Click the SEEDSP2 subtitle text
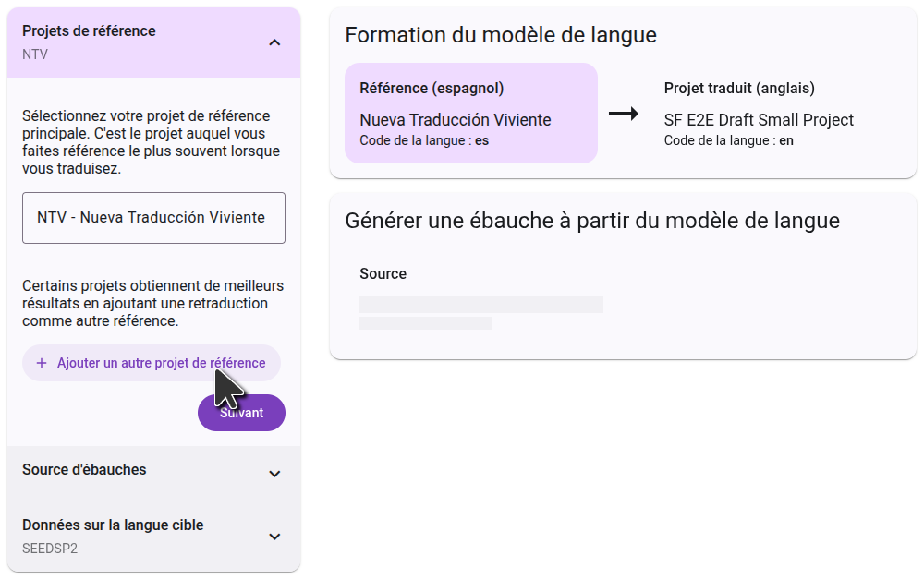The image size is (924, 579). point(50,549)
